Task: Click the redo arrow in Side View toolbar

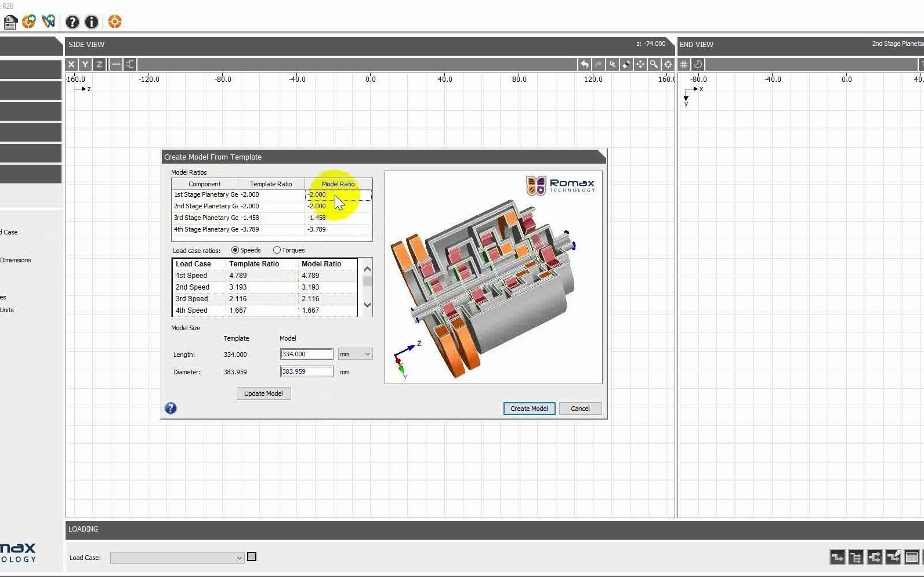Action: coord(598,64)
